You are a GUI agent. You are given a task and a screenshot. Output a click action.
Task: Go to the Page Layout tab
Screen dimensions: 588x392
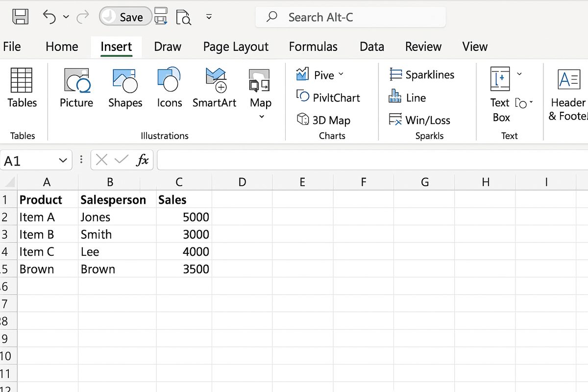click(x=236, y=47)
